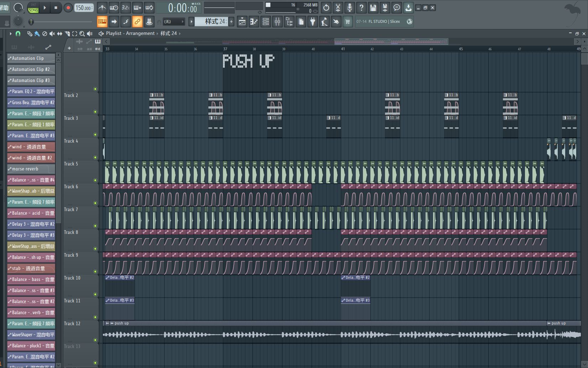Open the shopping cart content library

[x=348, y=22]
